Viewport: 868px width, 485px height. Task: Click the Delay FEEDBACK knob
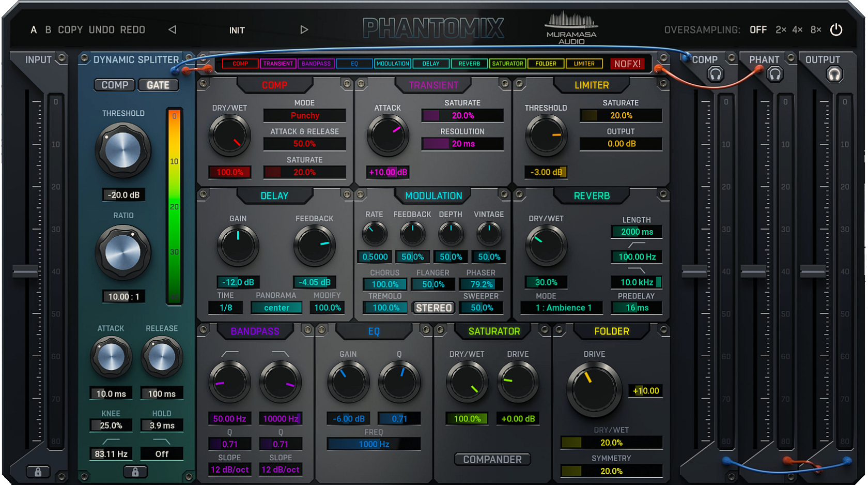point(314,246)
